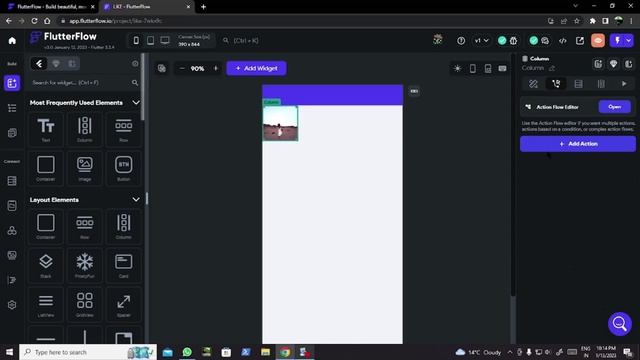Open the Actions tab in right panel
The height and width of the screenshot is (360, 640).
pos(556,84)
